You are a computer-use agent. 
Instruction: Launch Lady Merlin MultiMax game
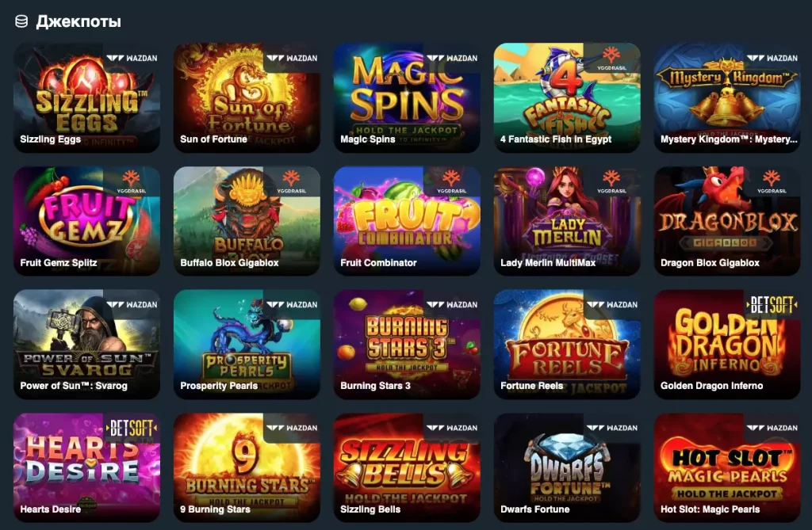(x=567, y=221)
